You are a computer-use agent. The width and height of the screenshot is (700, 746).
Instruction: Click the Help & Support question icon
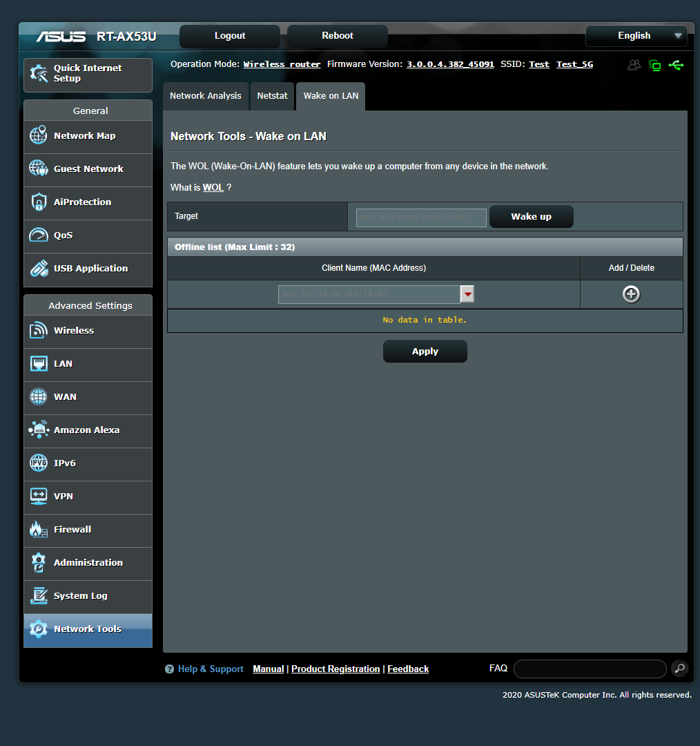(169, 669)
